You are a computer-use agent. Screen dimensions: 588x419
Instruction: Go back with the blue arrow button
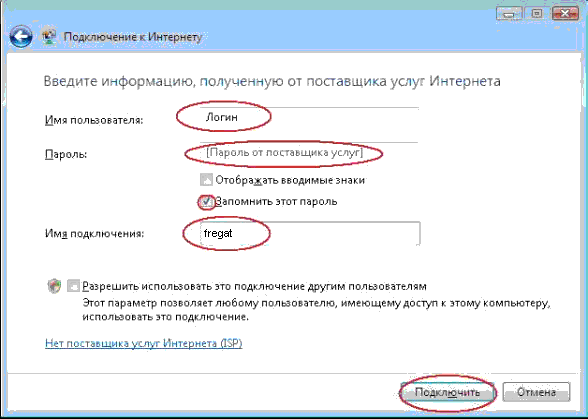tap(21, 36)
